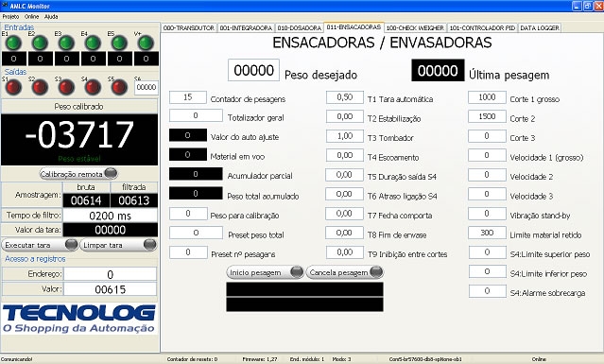Toggle the Calibração remota button
This screenshot has width=604, height=364.
[78, 174]
